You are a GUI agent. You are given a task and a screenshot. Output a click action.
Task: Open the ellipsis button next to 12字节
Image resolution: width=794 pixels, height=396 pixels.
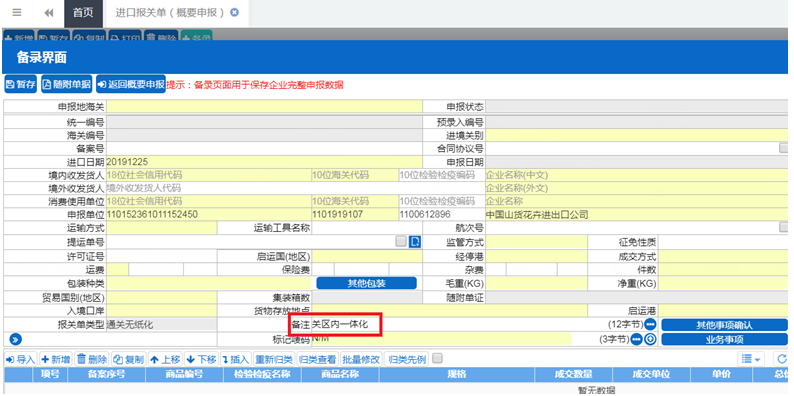[x=650, y=324]
